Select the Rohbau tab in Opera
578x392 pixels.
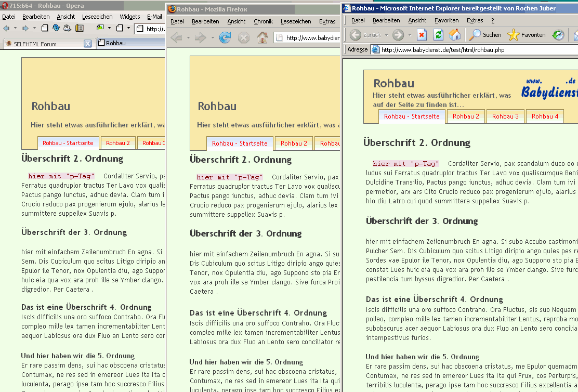[131, 43]
